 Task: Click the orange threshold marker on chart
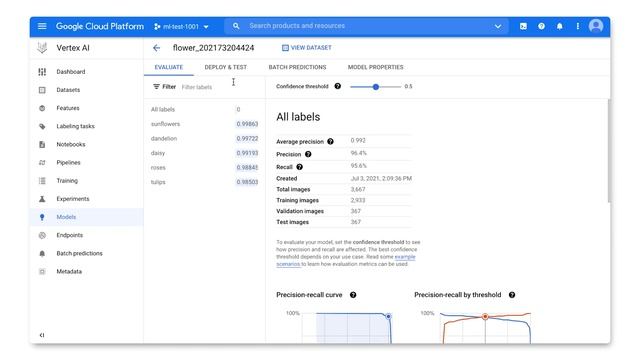coord(485,316)
